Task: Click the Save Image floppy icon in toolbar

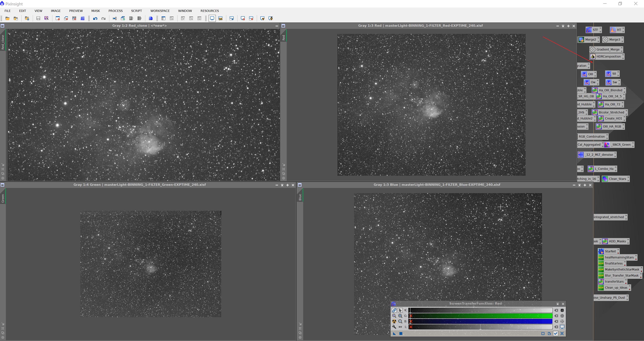Action: [38, 18]
